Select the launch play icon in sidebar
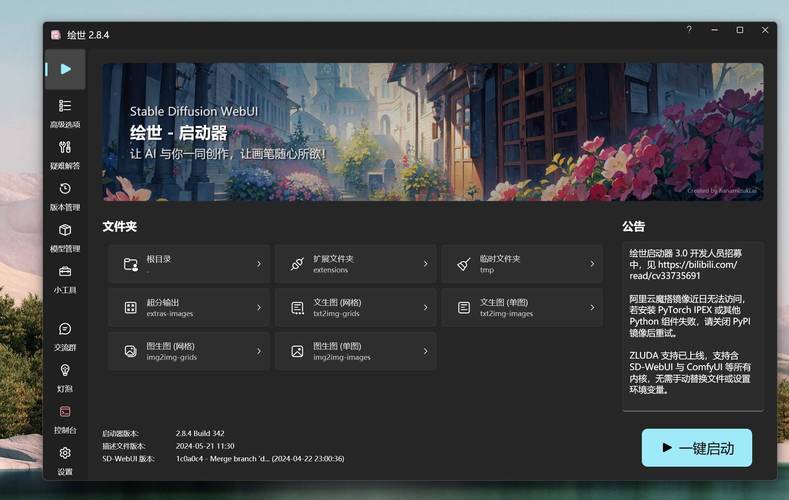The image size is (789, 500). tap(65, 69)
